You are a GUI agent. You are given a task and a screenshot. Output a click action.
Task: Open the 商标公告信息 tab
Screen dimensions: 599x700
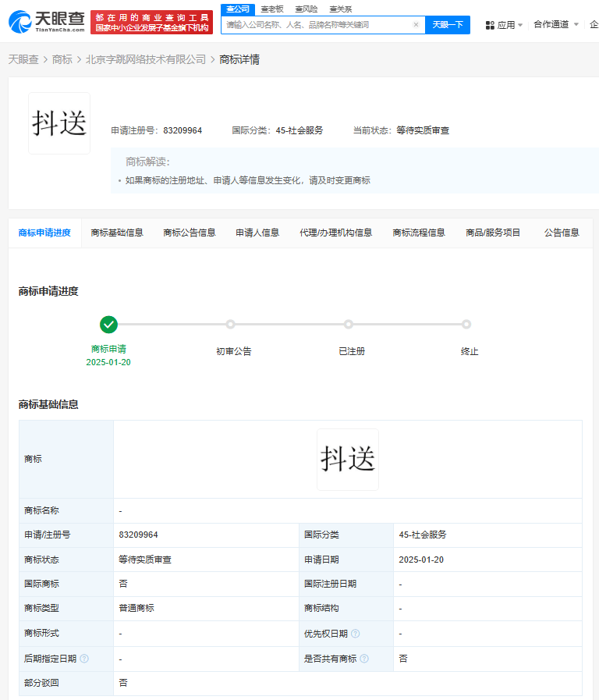189,233
